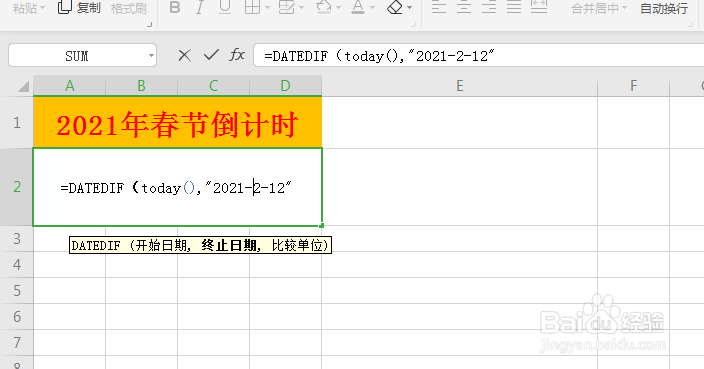Image resolution: width=704 pixels, height=369 pixels.
Task: Click distributed alignment icon
Action: (539, 8)
